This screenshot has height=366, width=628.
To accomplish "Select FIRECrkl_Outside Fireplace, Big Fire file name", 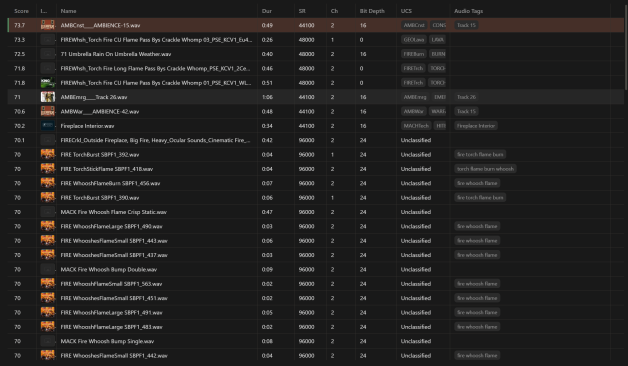I will 155,140.
